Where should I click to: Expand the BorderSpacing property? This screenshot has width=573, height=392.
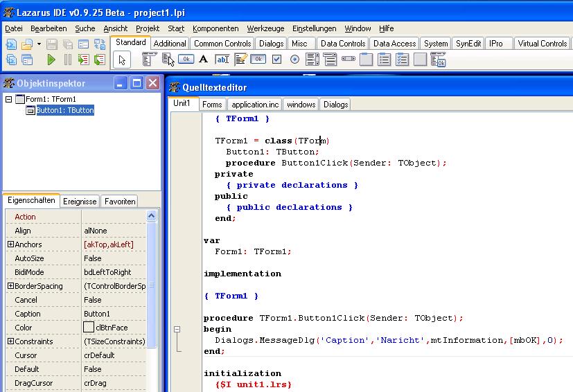pos(10,286)
